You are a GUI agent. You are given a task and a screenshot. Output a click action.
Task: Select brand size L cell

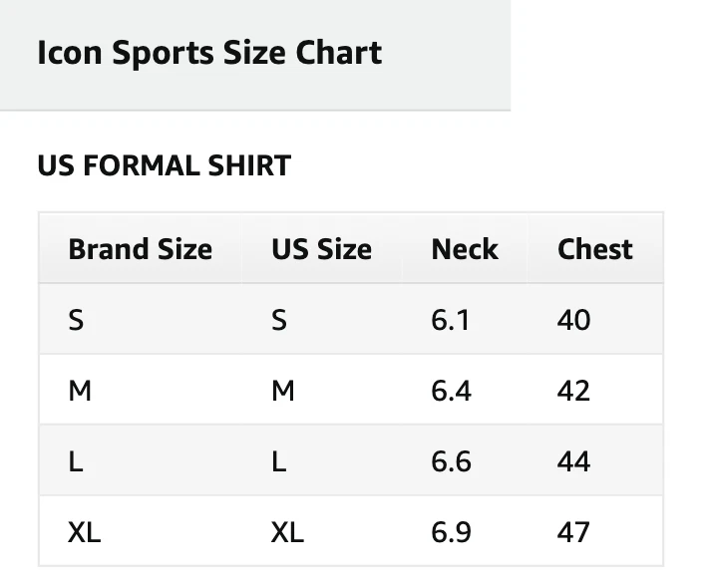(141, 461)
